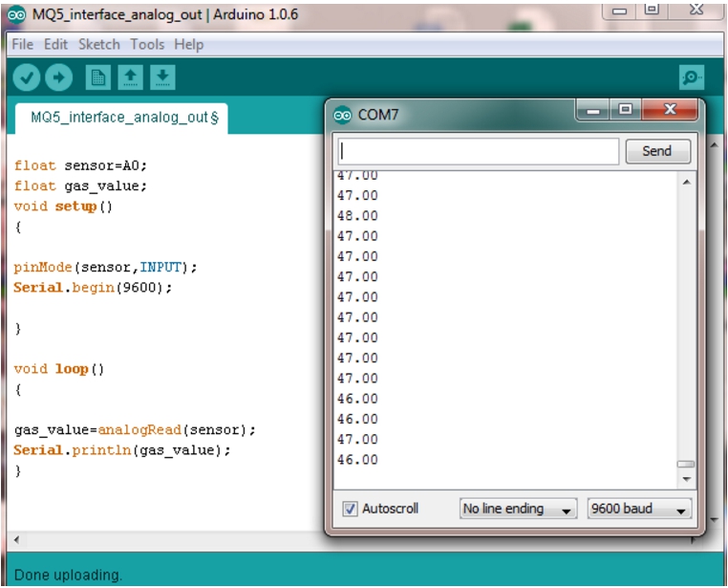The height and width of the screenshot is (588, 728).
Task: Open the No line ending dropdown
Action: 518,509
